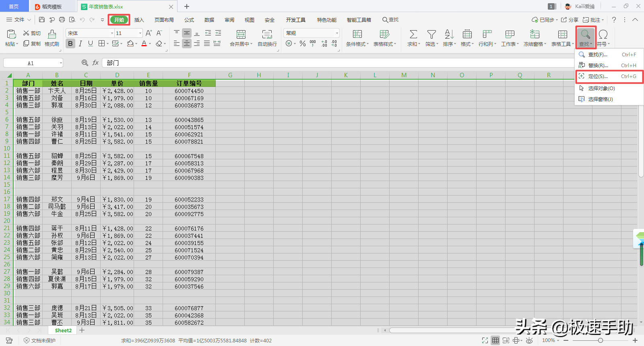Switch to the Data (数据) tab
644x346 pixels.
click(209, 20)
